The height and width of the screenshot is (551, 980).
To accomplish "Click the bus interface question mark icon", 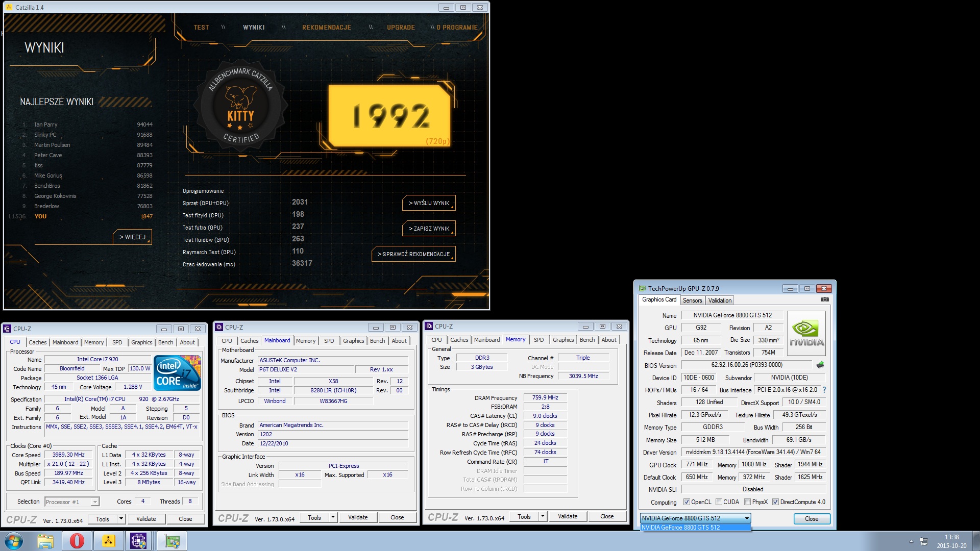I will 824,390.
